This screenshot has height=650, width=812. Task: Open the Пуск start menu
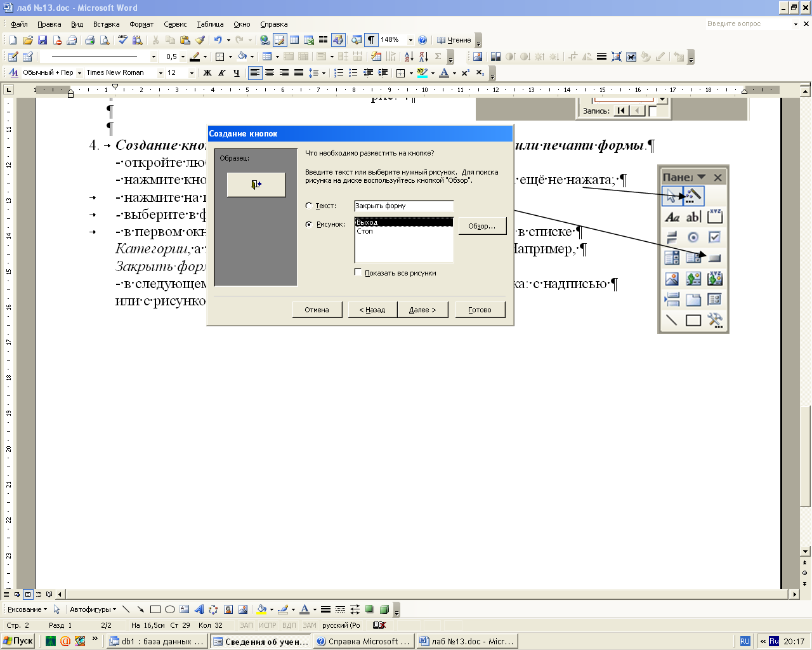[18, 641]
